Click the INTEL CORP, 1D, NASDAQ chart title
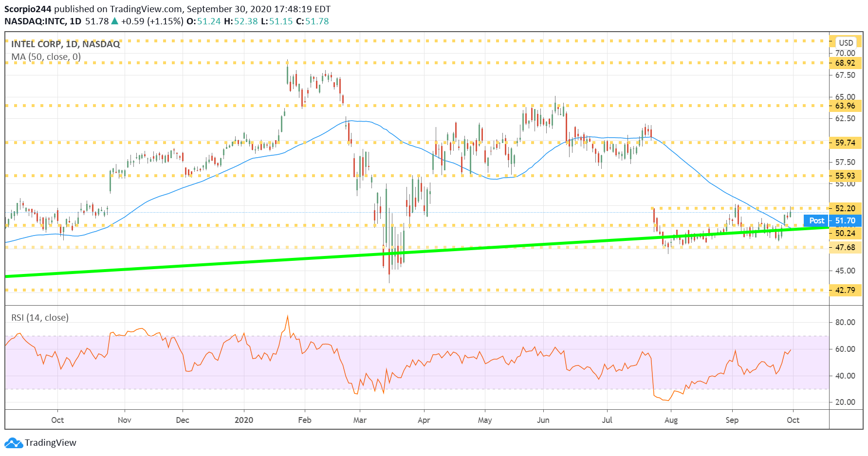 (x=66, y=44)
